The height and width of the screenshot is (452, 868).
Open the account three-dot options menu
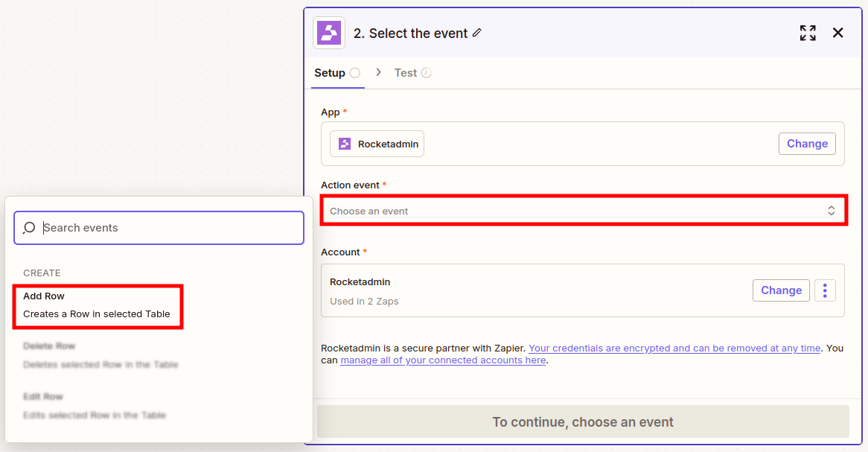tap(825, 290)
